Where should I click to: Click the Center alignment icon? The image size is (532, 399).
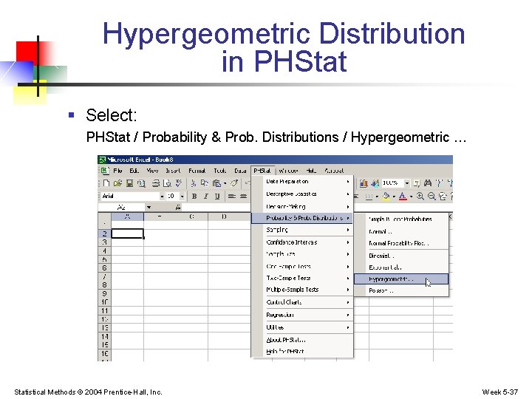pyautogui.click(x=243, y=196)
